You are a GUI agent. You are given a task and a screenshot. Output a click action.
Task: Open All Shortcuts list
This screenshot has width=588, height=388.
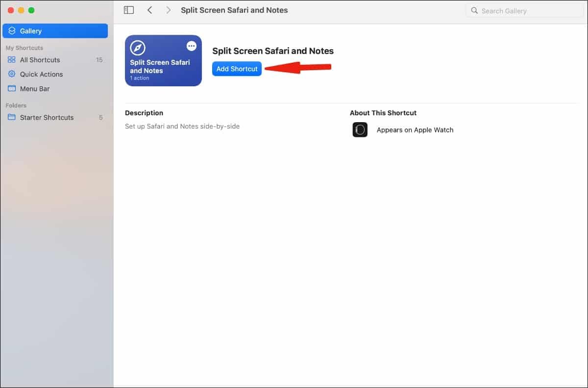pyautogui.click(x=55, y=60)
